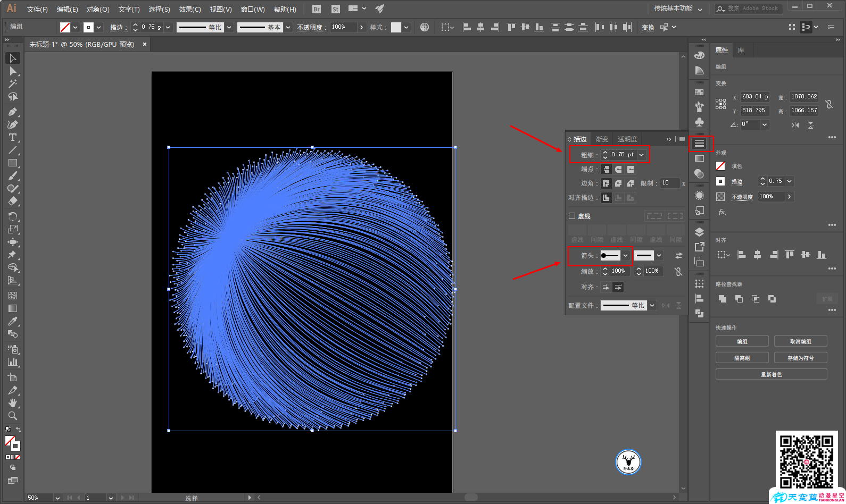The image size is (846, 504).
Task: Select the Rotate tool
Action: [x=13, y=216]
